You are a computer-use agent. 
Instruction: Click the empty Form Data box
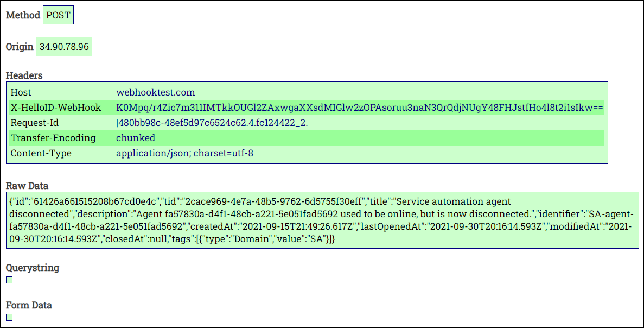coord(9,317)
